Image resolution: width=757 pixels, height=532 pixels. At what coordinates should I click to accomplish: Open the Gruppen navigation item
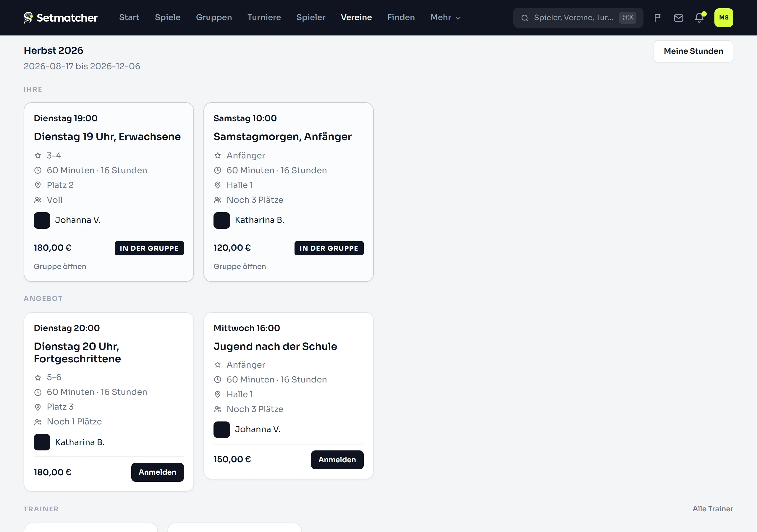pyautogui.click(x=214, y=17)
